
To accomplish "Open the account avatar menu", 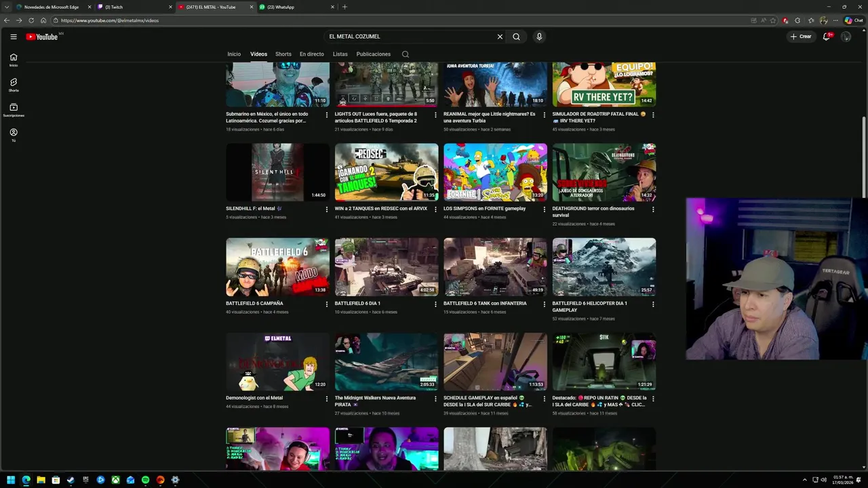I will 846,37.
